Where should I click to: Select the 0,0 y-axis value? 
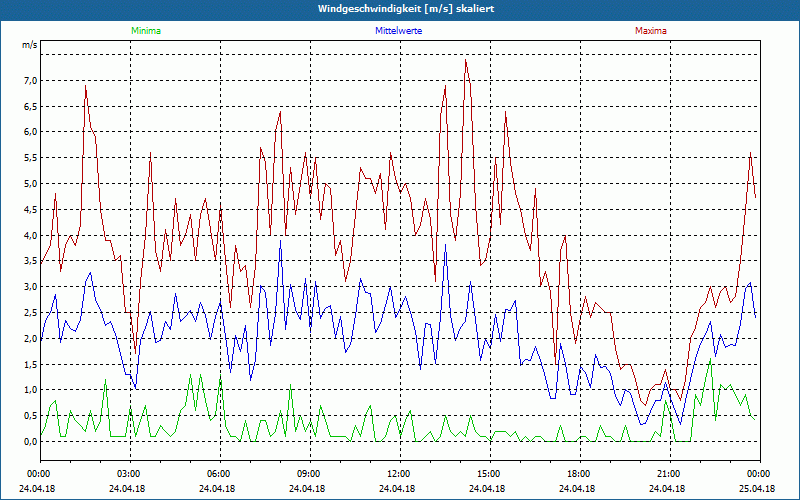pyautogui.click(x=30, y=442)
